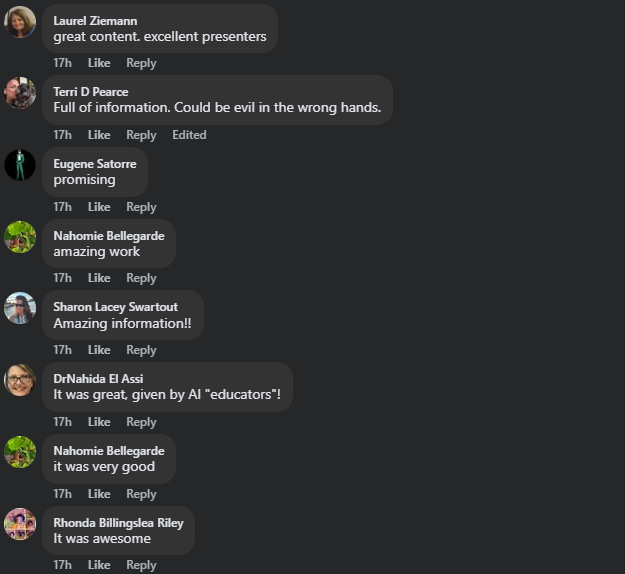Like Eugene Satorre's "promising" comment

click(99, 207)
